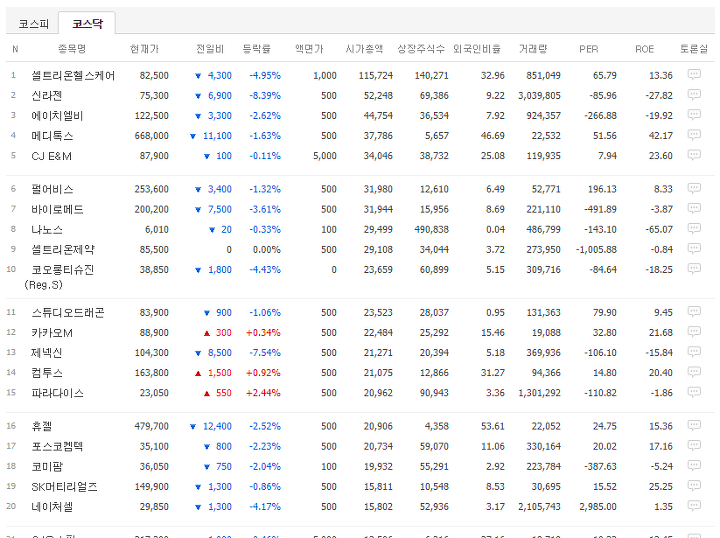Click the ROE column header
Image resolution: width=720 pixels, height=538 pixels.
point(644,49)
